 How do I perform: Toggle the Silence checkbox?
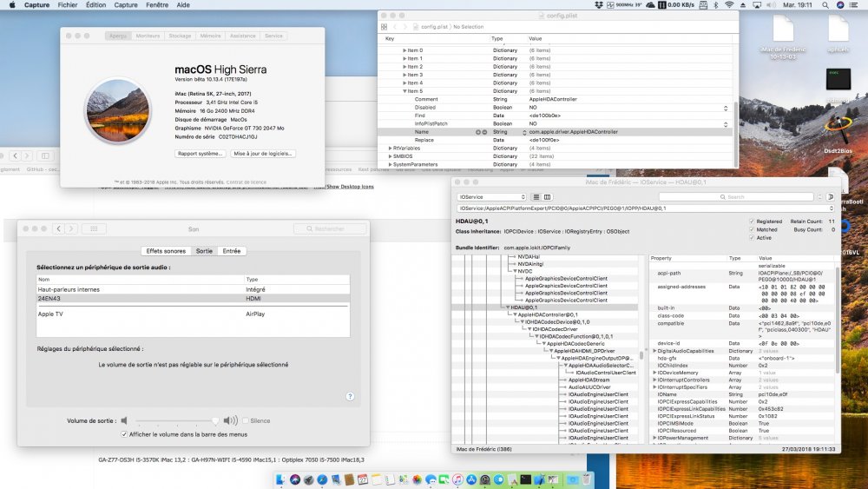(x=246, y=421)
